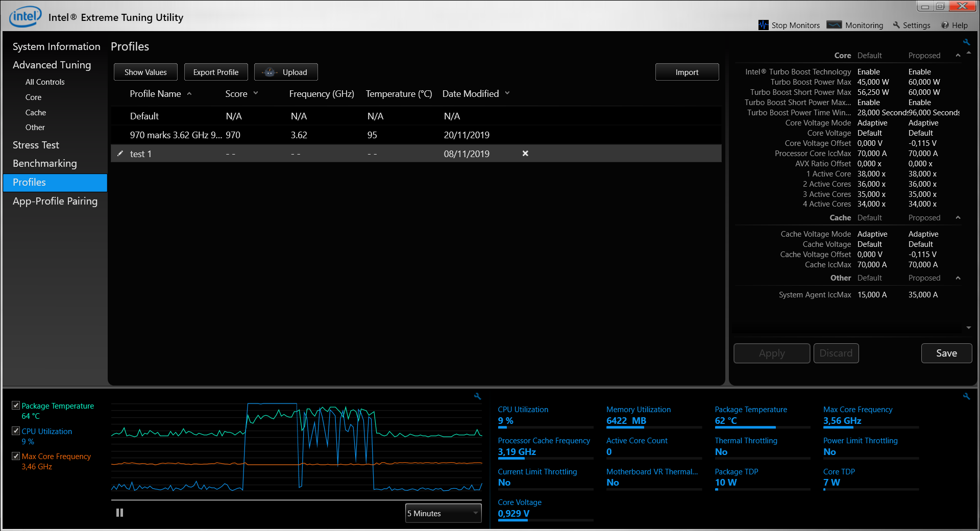Click the Stop Monitors waveform icon
The width and height of the screenshot is (980, 531).
[763, 25]
